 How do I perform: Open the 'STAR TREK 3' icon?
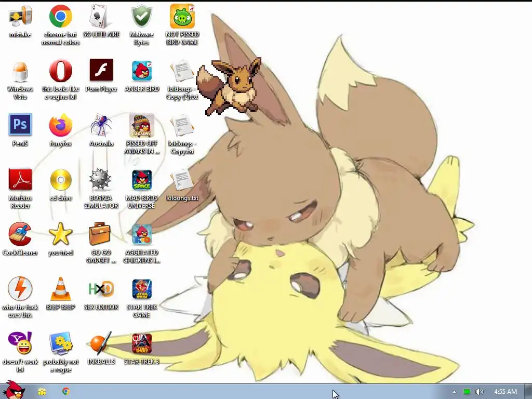coord(142,344)
